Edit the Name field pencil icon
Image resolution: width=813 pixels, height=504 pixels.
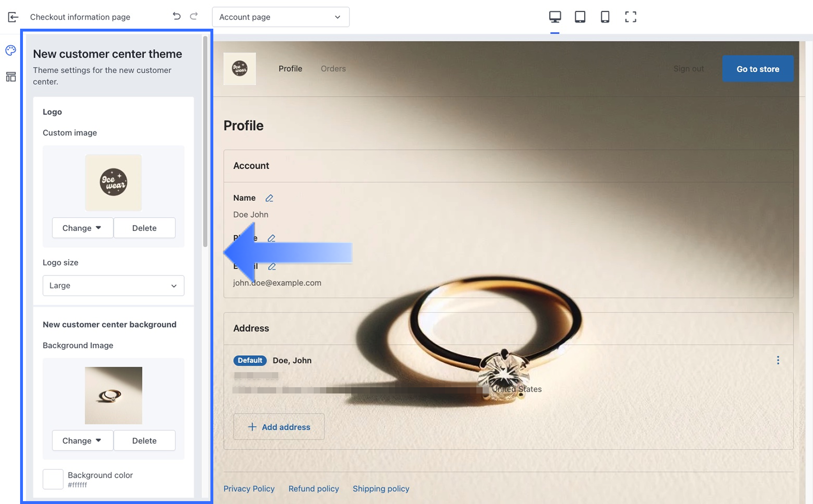(x=269, y=198)
